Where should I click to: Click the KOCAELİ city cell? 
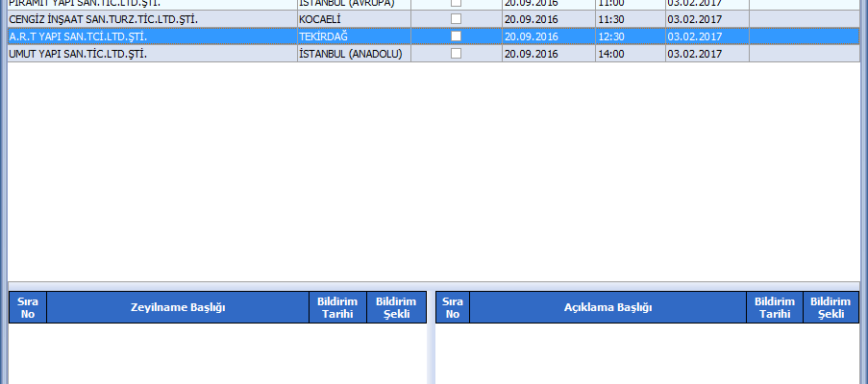click(323, 19)
